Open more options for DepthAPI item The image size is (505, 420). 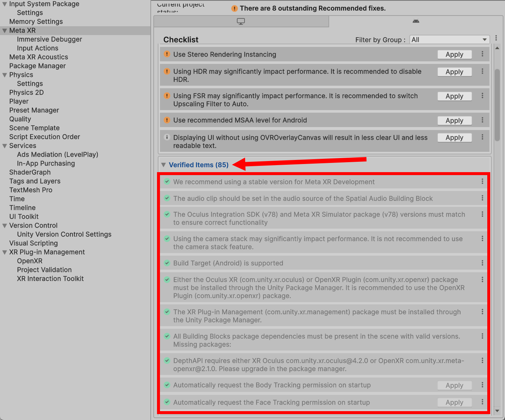pos(482,361)
